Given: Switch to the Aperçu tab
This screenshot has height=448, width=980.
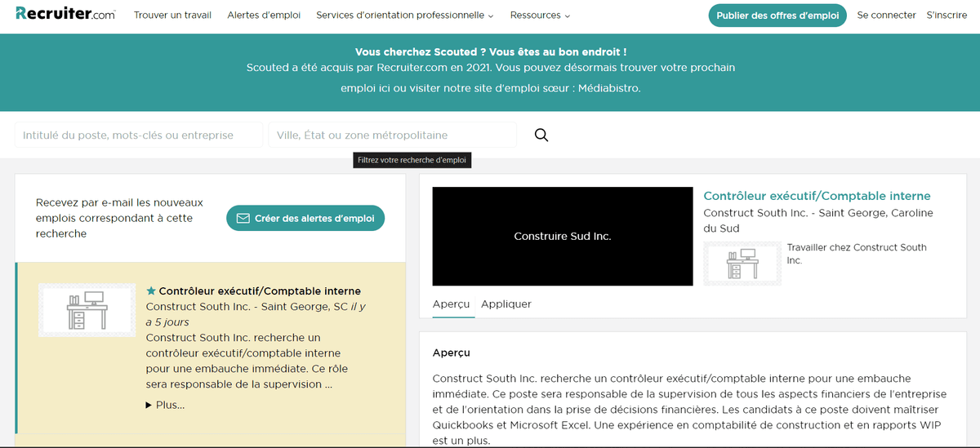Looking at the screenshot, I should click(x=452, y=304).
